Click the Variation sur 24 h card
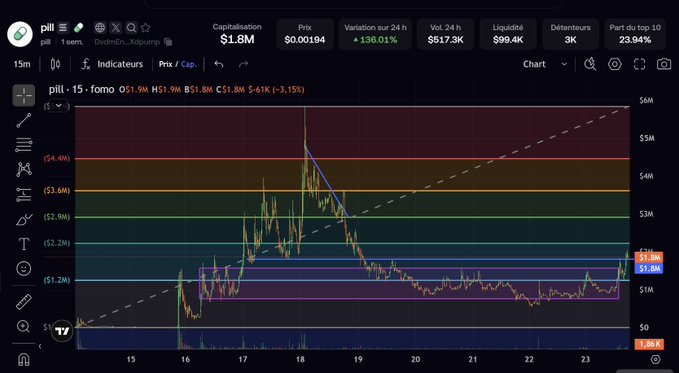 [x=375, y=34]
